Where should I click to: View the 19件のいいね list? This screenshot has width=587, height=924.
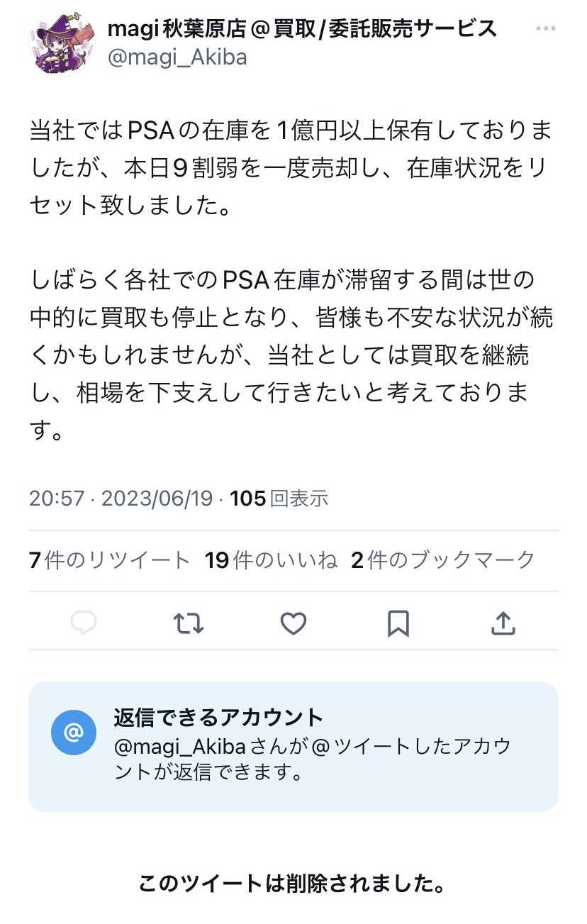[x=271, y=560]
